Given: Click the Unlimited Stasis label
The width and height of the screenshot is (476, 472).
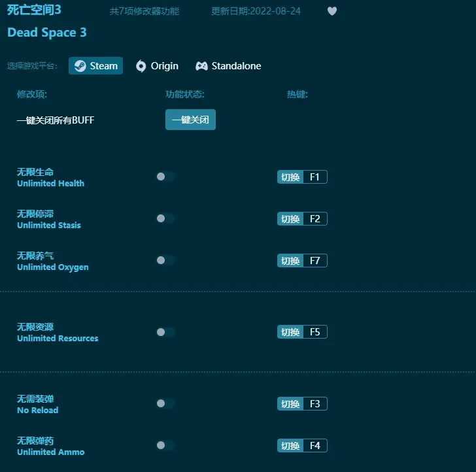Looking at the screenshot, I should click(x=49, y=226).
